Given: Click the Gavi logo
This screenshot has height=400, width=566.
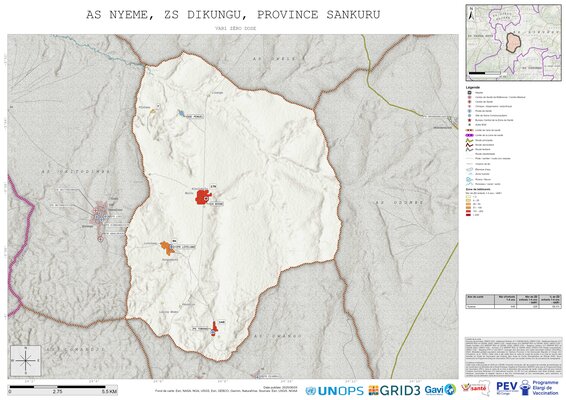Looking at the screenshot, I should point(440,390).
